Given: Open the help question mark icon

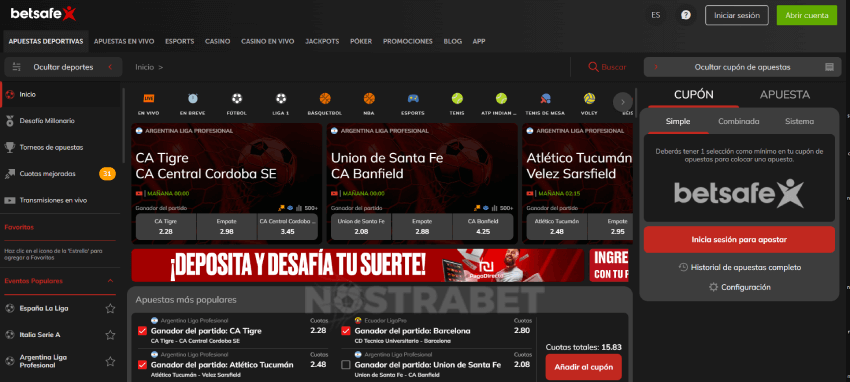Looking at the screenshot, I should click(686, 15).
